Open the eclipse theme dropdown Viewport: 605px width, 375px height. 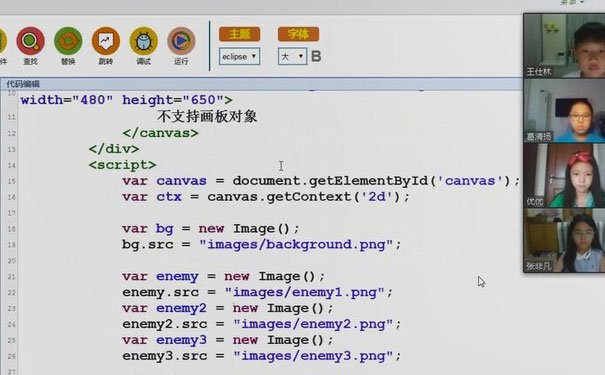(x=239, y=56)
